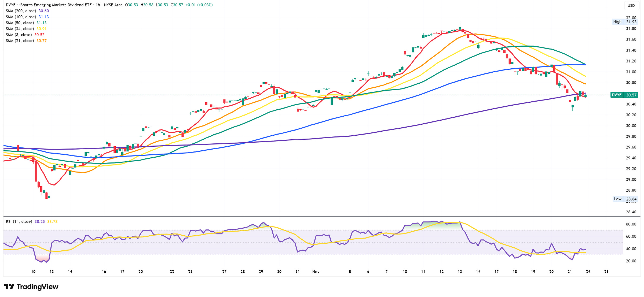Click the TradingView wordmark link

click(x=37, y=287)
